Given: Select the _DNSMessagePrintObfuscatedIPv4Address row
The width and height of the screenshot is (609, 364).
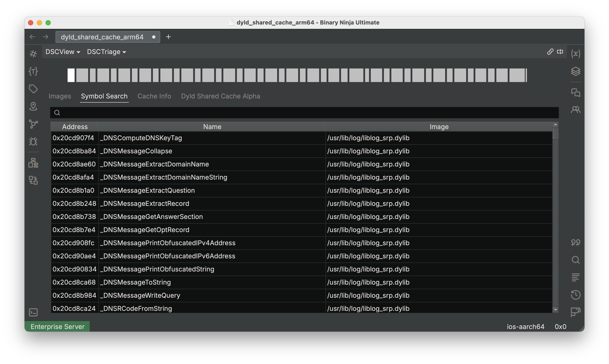Looking at the screenshot, I should [301, 243].
